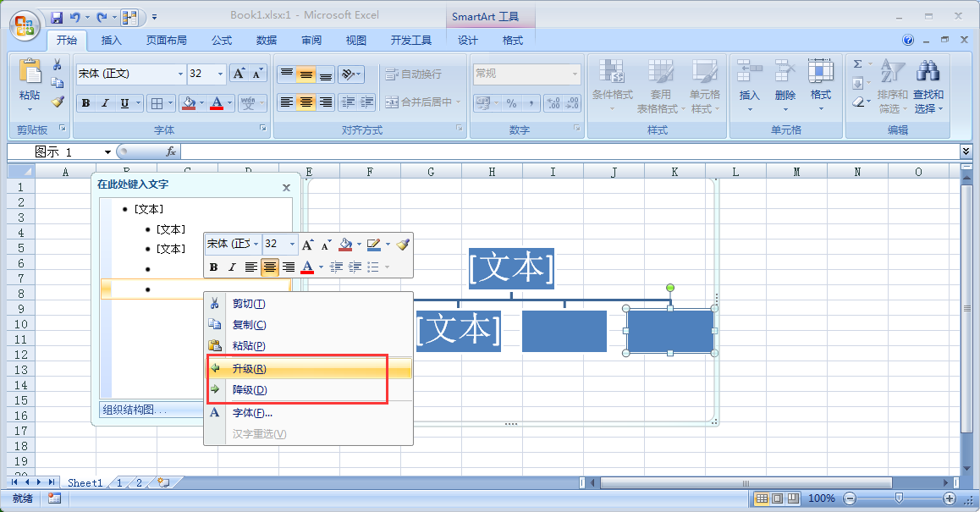Choose 剪切(T) from context menu
Image resolution: width=980 pixels, height=512 pixels.
[309, 304]
